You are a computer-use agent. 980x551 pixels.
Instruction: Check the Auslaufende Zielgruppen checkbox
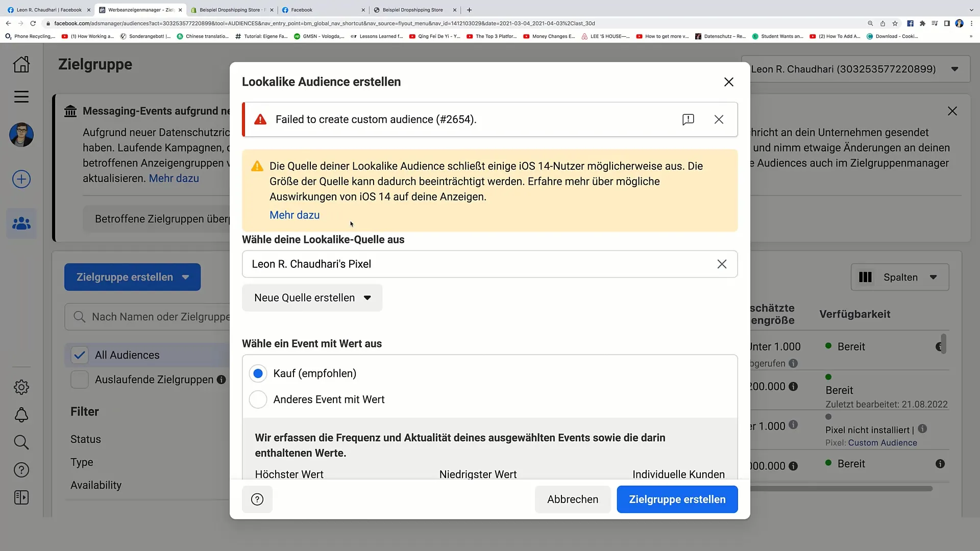tap(80, 380)
